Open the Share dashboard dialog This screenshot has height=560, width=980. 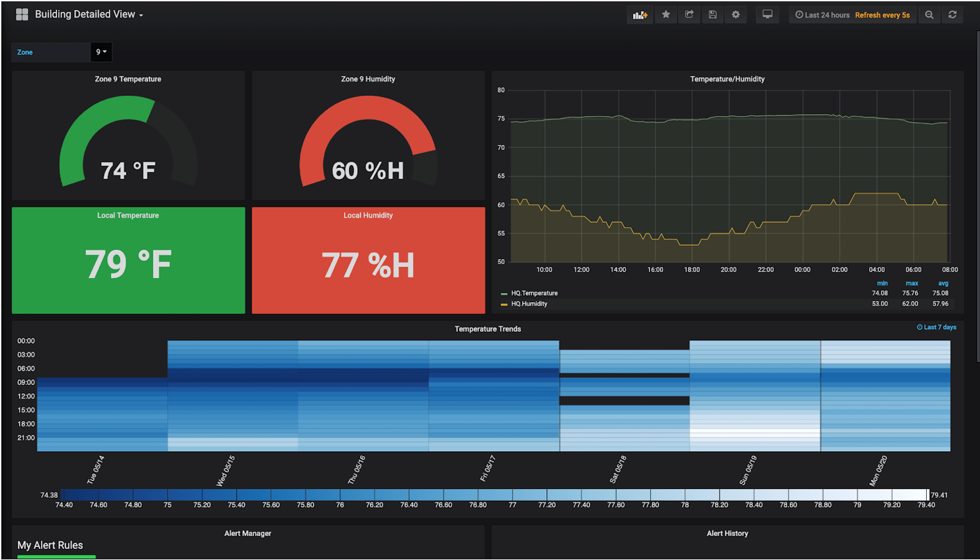(689, 14)
